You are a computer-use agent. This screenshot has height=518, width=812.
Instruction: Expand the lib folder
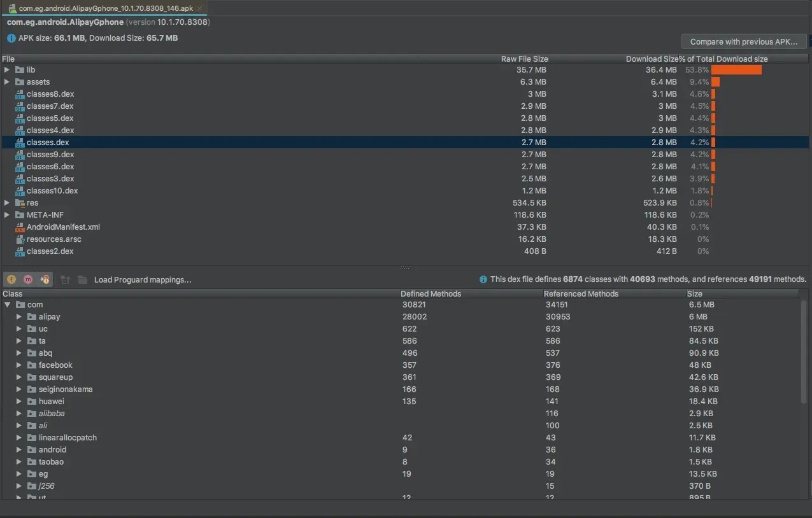click(7, 70)
